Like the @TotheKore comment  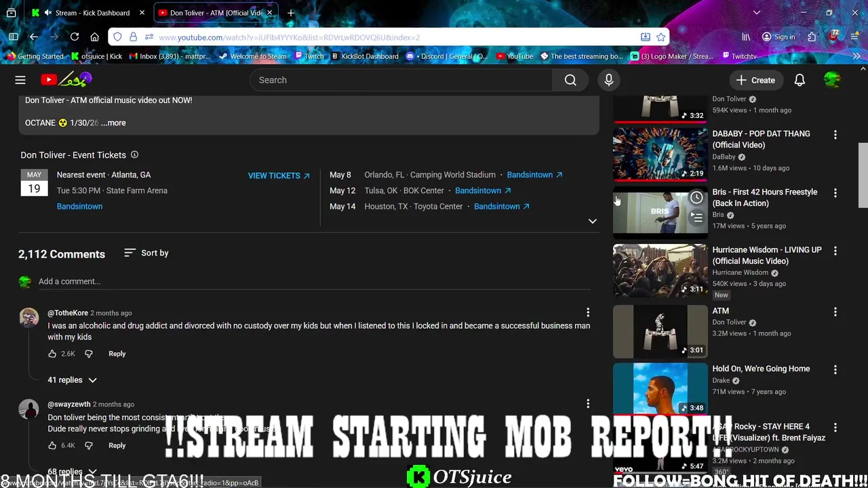click(52, 354)
